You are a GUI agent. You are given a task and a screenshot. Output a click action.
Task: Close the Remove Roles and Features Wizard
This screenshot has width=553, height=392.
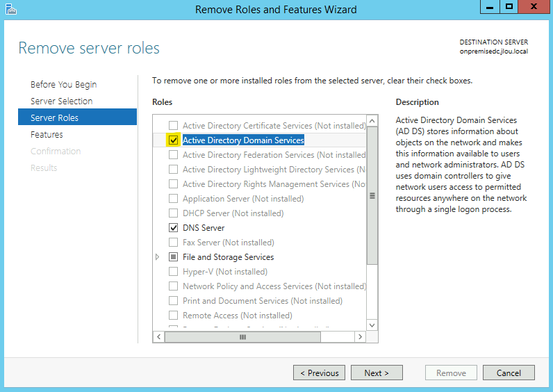(x=534, y=7)
